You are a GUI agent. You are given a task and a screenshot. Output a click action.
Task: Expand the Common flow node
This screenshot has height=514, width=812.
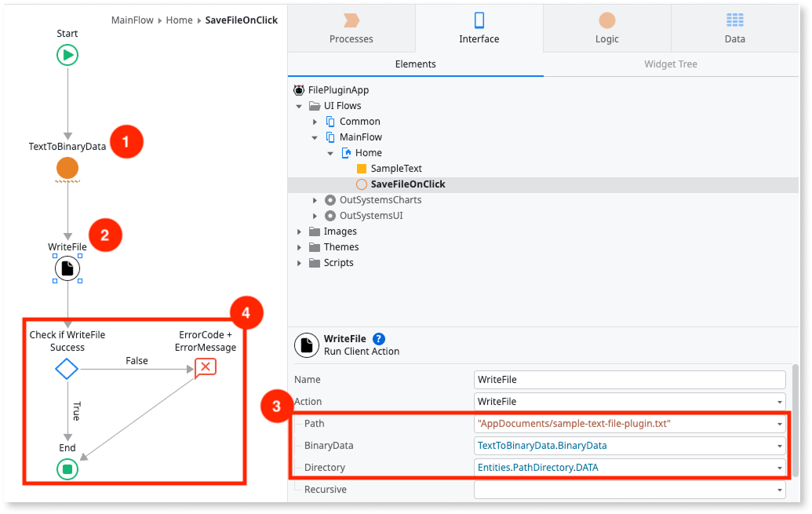[315, 122]
